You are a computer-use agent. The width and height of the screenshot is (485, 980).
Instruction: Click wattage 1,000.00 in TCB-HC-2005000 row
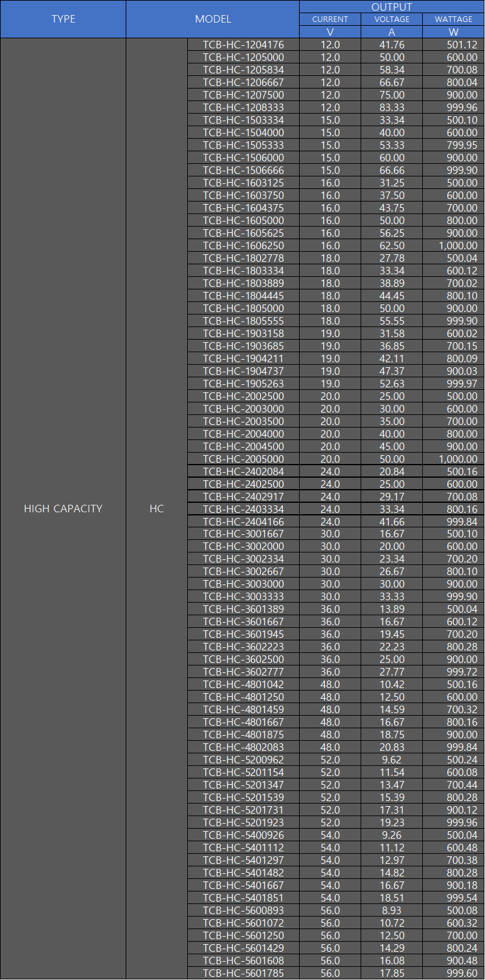(458, 459)
